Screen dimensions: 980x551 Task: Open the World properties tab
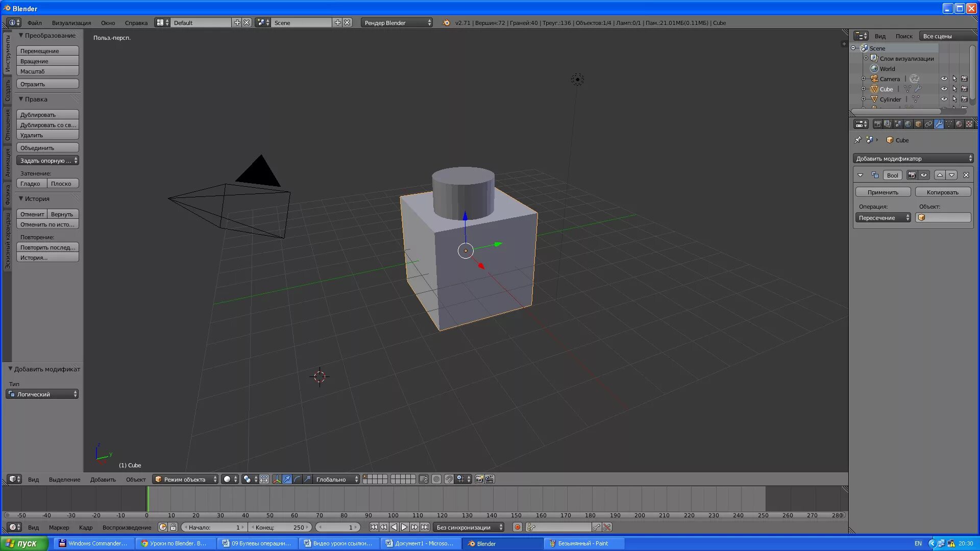click(x=908, y=124)
